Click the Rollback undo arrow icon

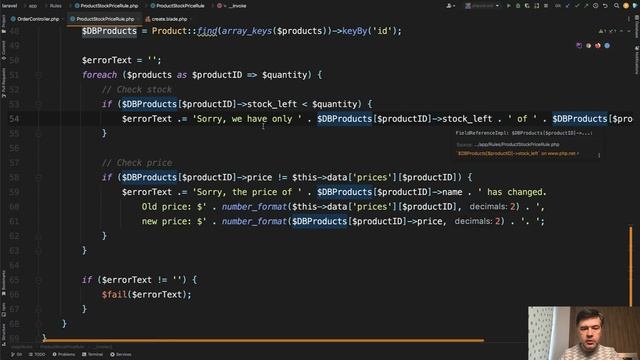[605, 6]
